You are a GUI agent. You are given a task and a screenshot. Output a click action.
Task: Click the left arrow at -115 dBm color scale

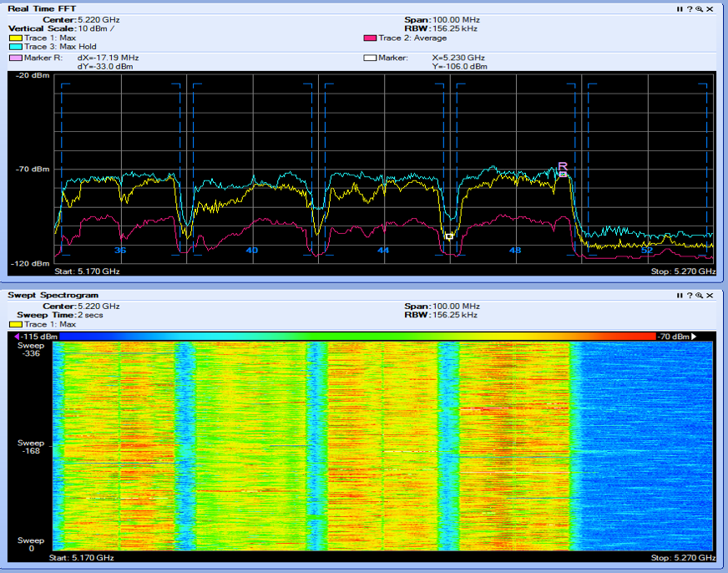click(x=17, y=336)
